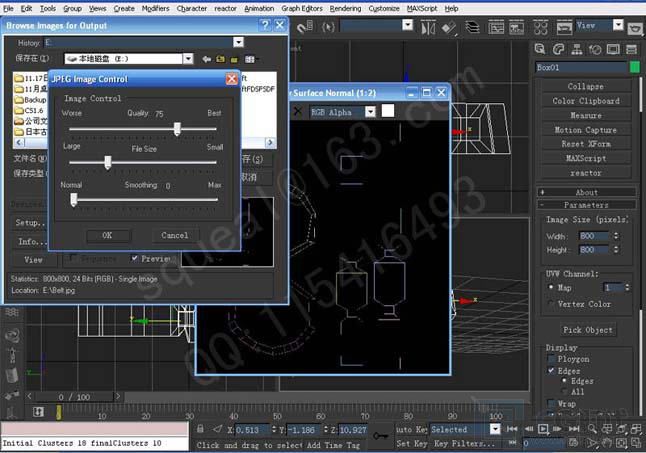Click the Align tool icon
The image size is (646, 453).
click(x=449, y=28)
